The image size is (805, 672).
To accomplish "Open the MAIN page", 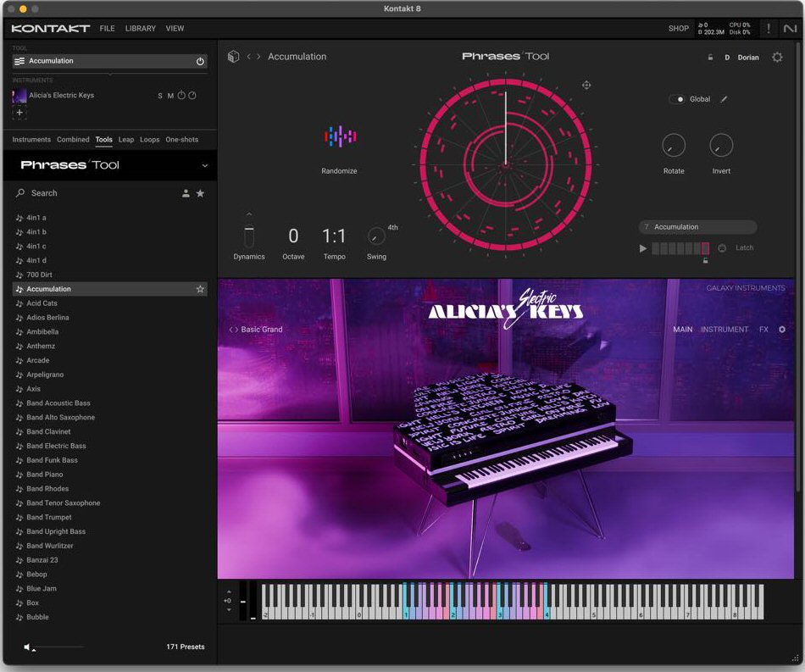I will (683, 330).
